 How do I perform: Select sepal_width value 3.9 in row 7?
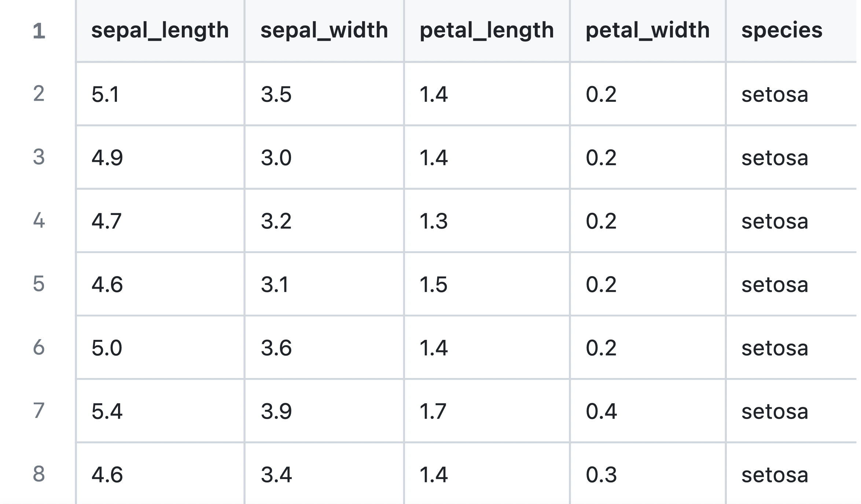click(x=276, y=411)
